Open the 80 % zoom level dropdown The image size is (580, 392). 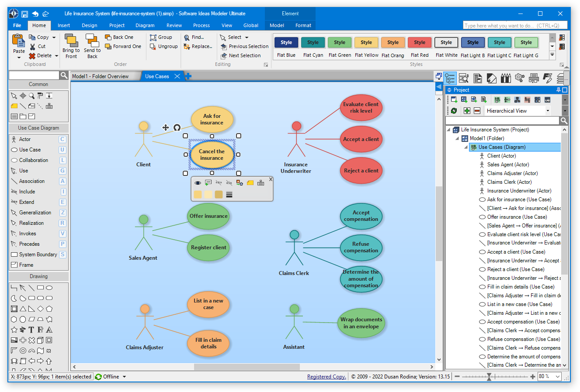(558, 376)
